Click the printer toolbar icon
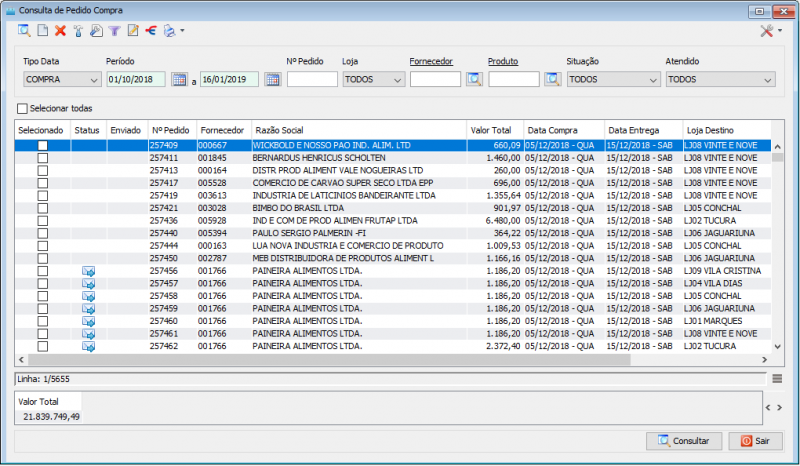800x466 pixels. coord(169,31)
